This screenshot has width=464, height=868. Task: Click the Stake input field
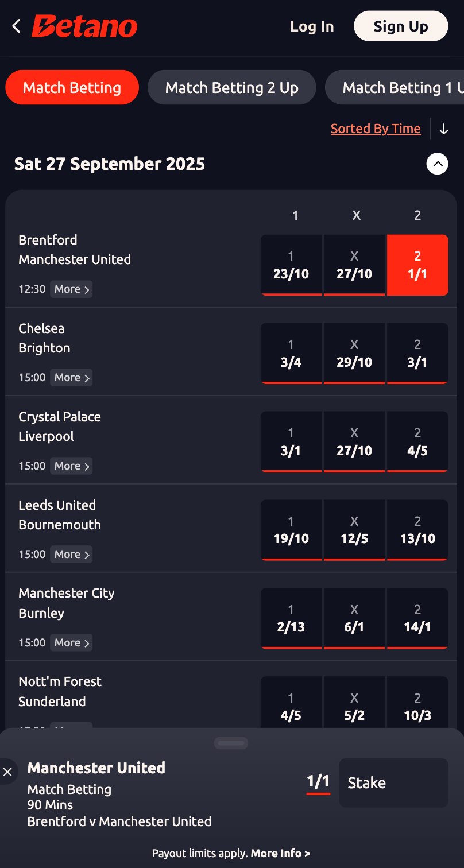coord(393,783)
